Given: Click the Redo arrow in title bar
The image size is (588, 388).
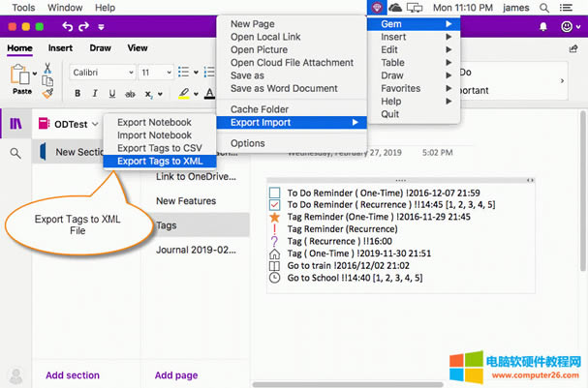Looking at the screenshot, I should point(83,26).
